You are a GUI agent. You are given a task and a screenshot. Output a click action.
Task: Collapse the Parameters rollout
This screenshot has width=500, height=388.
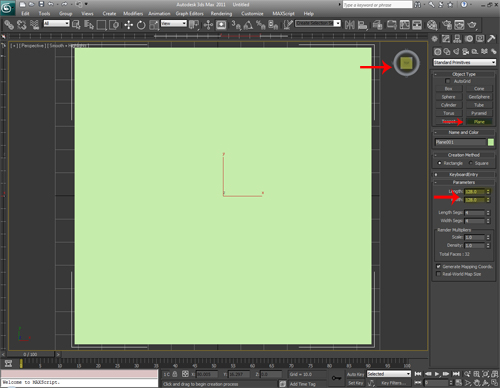pyautogui.click(x=464, y=182)
